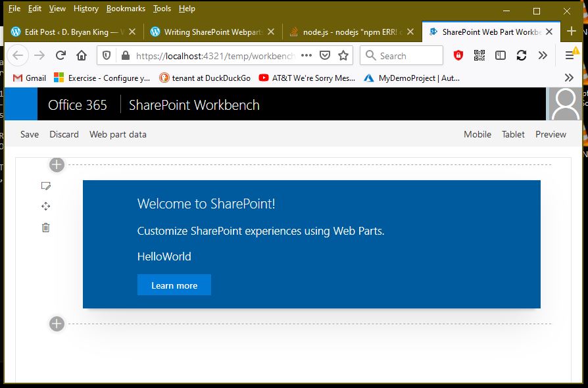Click the Learn more button
The height and width of the screenshot is (388, 588).
pyautogui.click(x=174, y=285)
